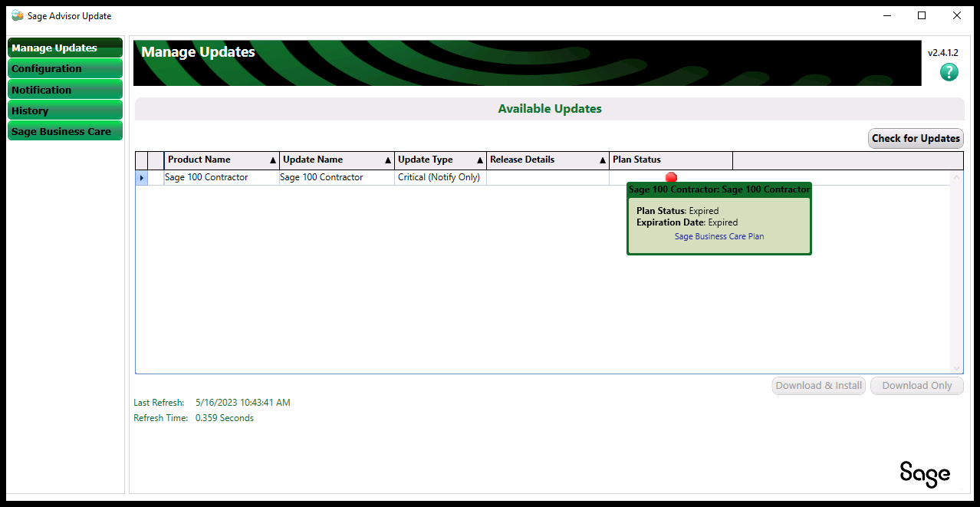
Task: Sort by the Update Name column arrow
Action: click(x=388, y=160)
